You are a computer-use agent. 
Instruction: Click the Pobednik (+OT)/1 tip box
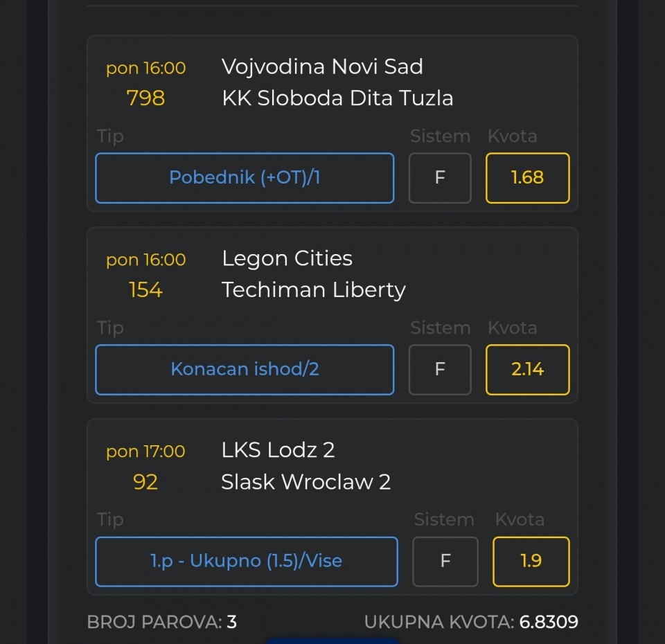click(x=245, y=178)
